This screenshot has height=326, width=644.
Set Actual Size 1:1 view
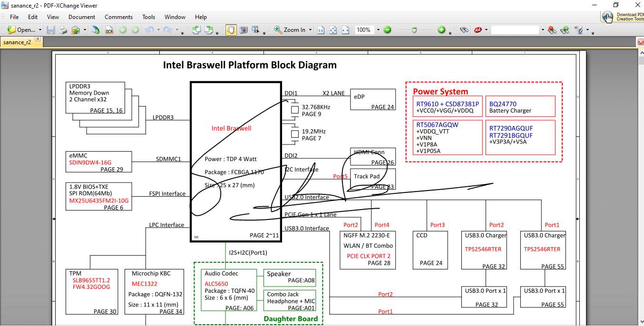tap(321, 29)
